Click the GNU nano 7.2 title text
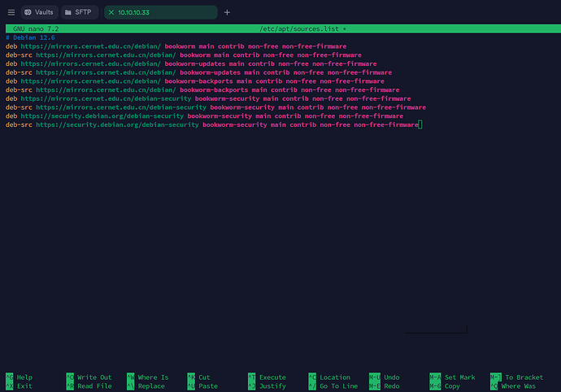This screenshot has width=561, height=392. [x=36, y=29]
